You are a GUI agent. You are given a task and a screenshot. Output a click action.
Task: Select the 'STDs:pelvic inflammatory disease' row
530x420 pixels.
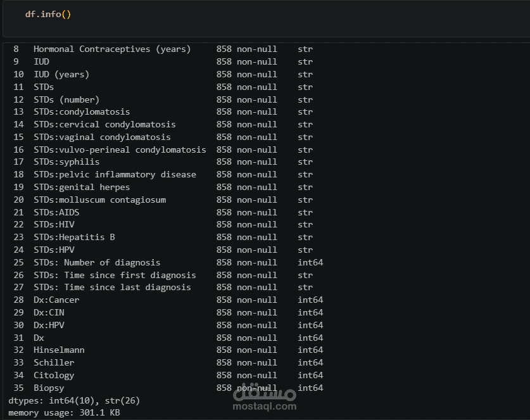pos(115,174)
